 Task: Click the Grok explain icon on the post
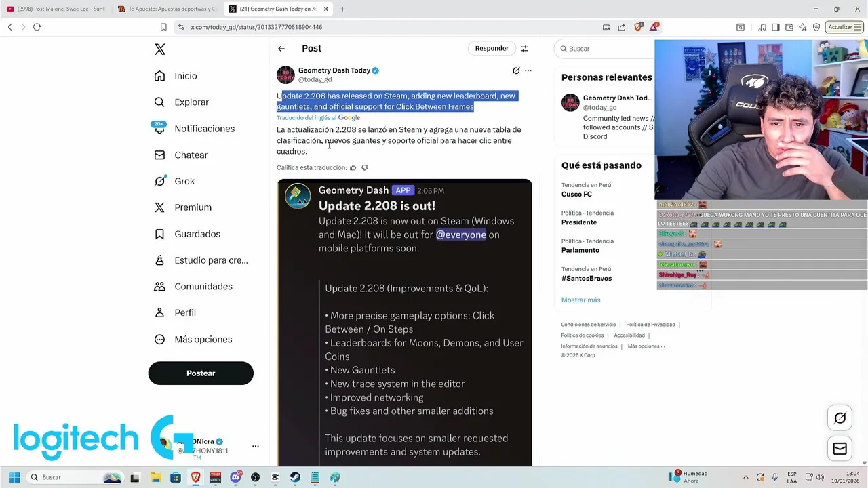click(516, 70)
